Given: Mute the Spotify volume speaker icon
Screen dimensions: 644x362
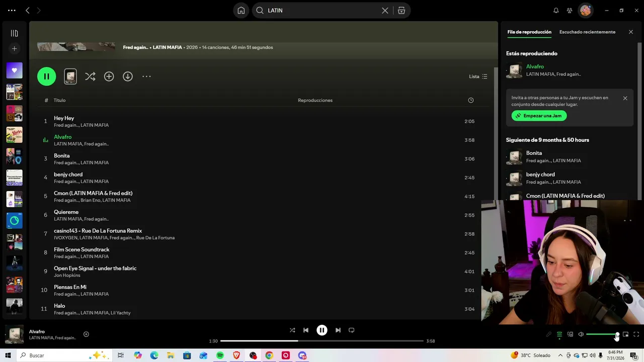Looking at the screenshot, I should pos(581,334).
